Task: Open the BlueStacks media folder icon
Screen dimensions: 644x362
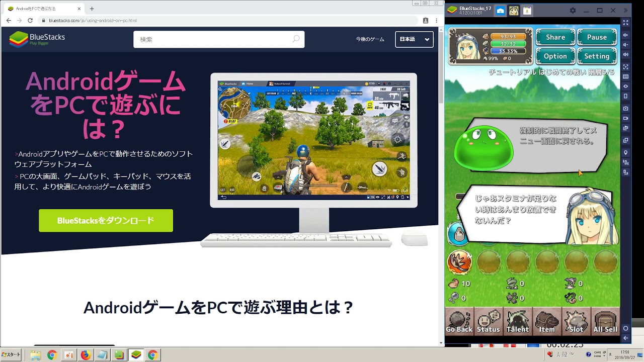Action: click(625, 128)
